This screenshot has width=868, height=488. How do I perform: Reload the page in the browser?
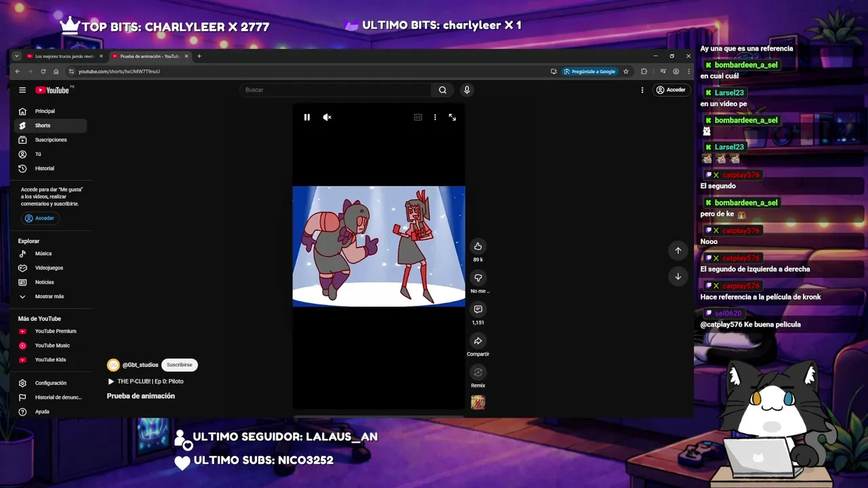pos(43,71)
